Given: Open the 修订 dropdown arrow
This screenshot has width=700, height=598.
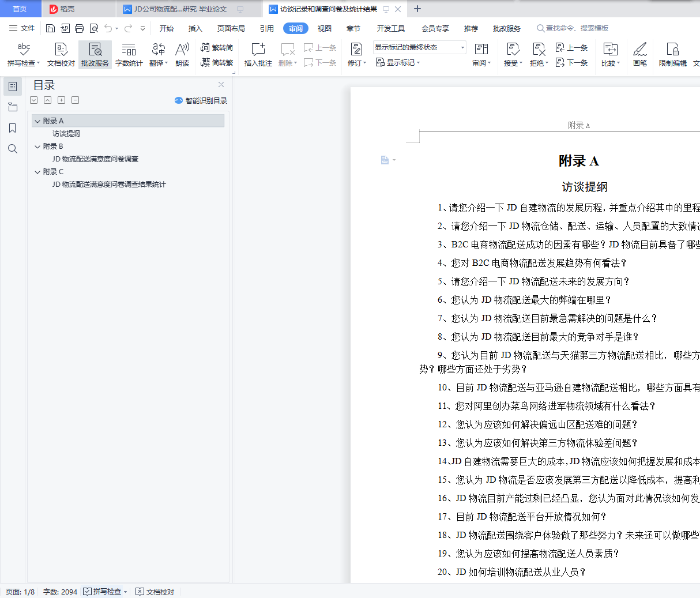Looking at the screenshot, I should click(x=364, y=63).
